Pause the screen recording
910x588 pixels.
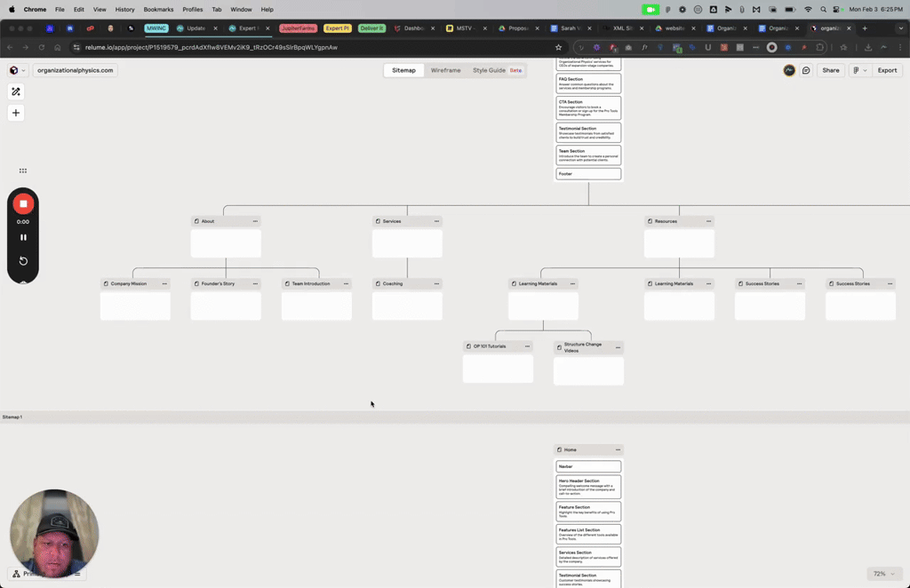click(x=23, y=237)
